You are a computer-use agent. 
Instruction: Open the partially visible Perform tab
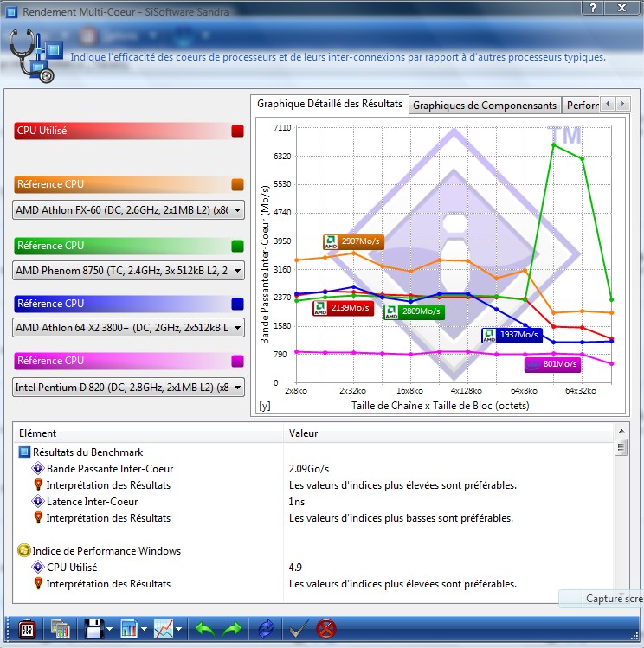[x=582, y=106]
